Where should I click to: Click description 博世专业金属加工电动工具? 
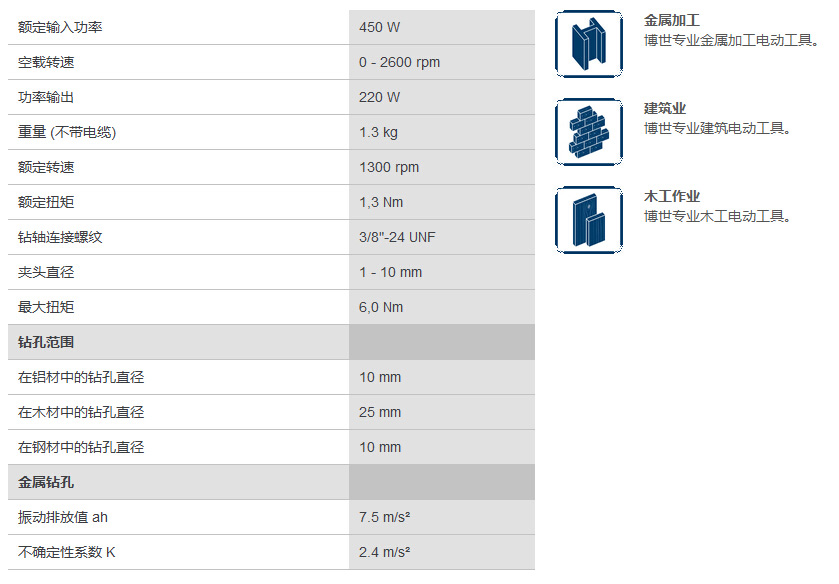coord(731,40)
